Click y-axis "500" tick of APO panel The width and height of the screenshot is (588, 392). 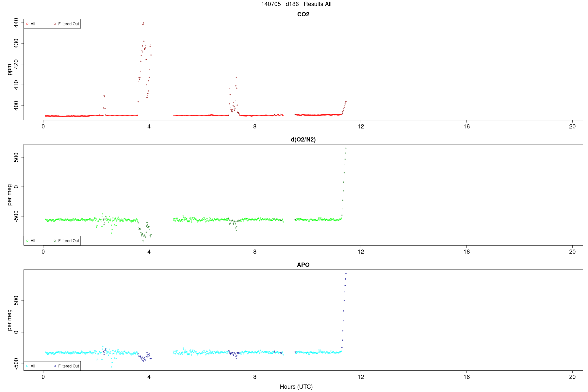click(x=16, y=301)
